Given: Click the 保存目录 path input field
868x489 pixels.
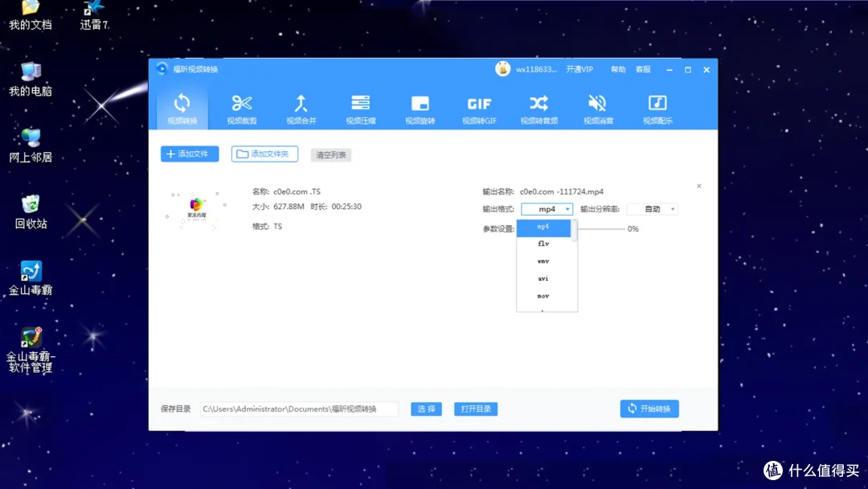Looking at the screenshot, I should [x=299, y=409].
